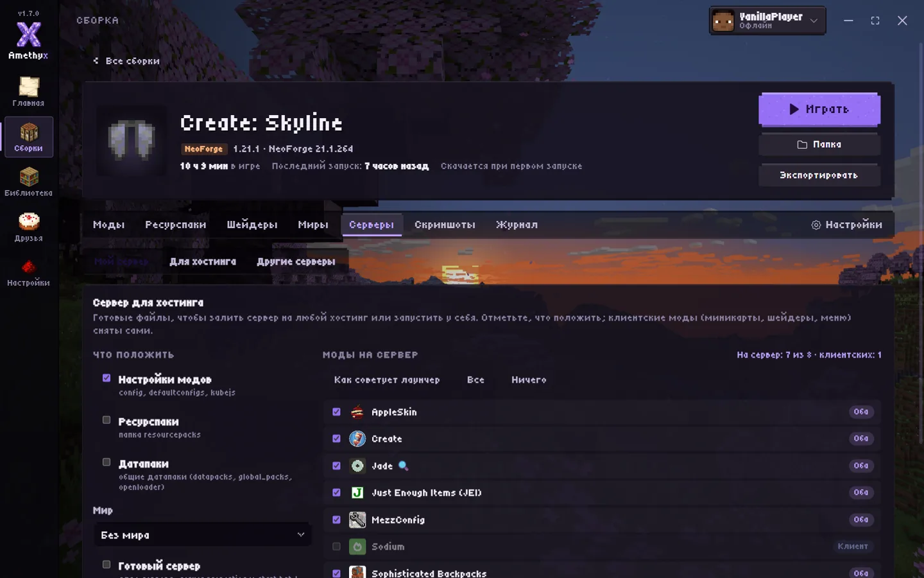Screen dimensions: 924x578
Task: Uncheck the AppleSkin mod checkbox
Action: tap(336, 412)
